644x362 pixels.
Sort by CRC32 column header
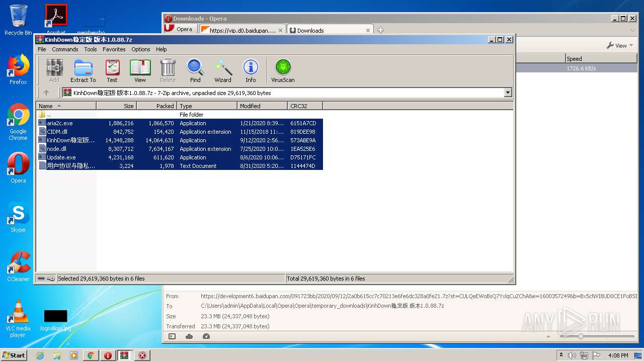pyautogui.click(x=305, y=106)
